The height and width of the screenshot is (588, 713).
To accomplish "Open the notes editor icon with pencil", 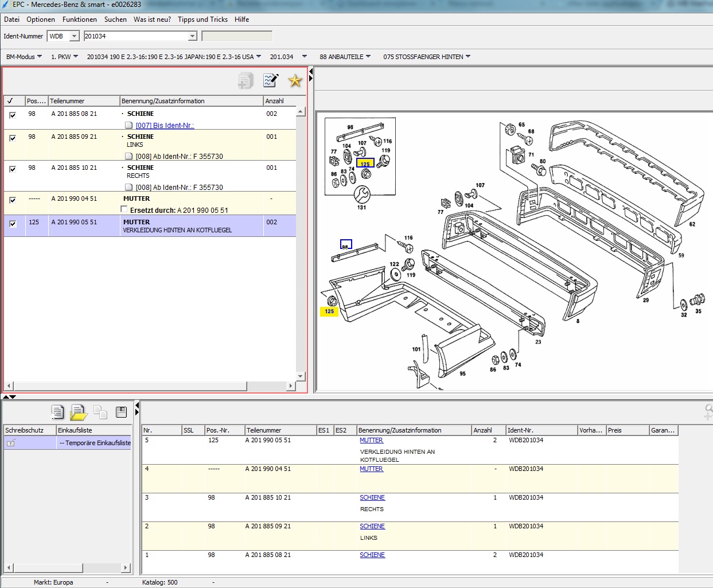I will (271, 80).
